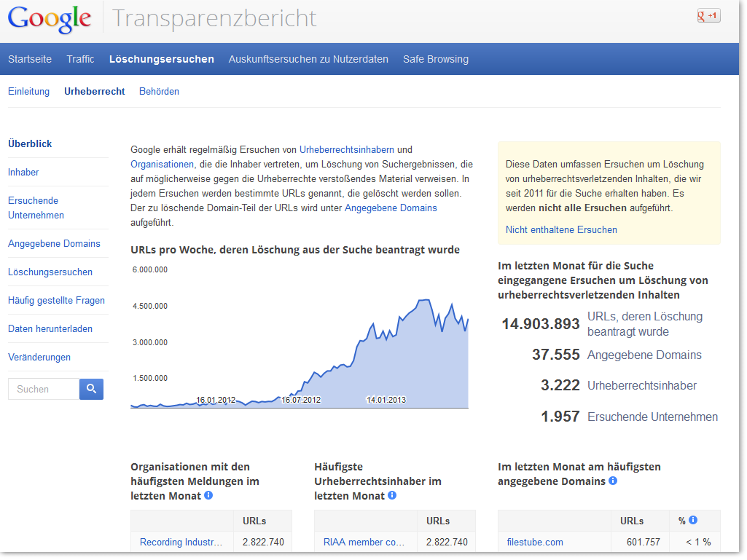This screenshot has height=560, width=747.
Task: Click the 16.01.2012 date label on chart
Action: tap(216, 400)
